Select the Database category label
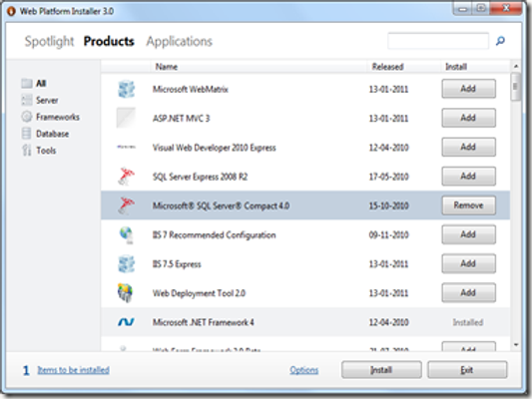Image resolution: width=532 pixels, height=399 pixels. coord(53,134)
